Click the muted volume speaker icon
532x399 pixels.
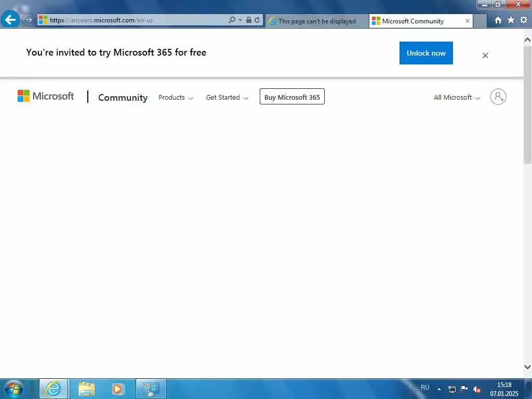click(477, 389)
